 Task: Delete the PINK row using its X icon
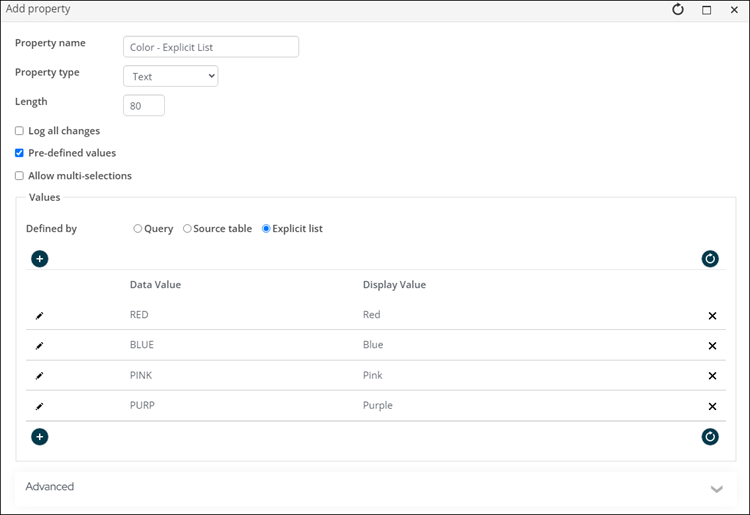tap(712, 376)
